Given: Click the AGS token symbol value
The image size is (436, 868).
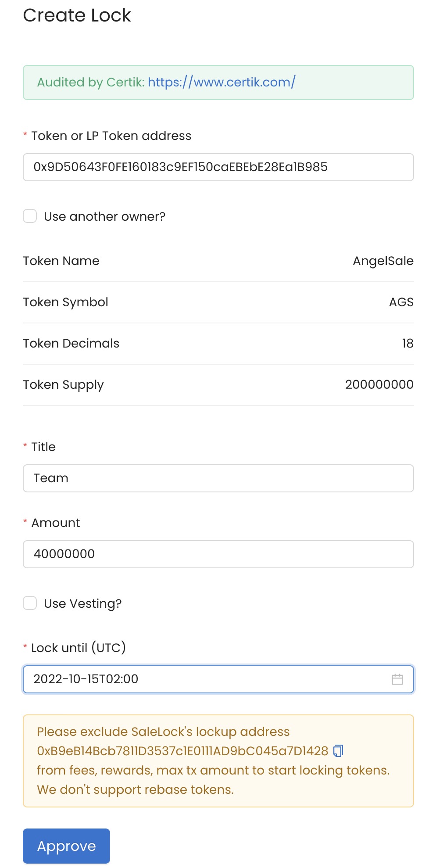Looking at the screenshot, I should (x=401, y=302).
